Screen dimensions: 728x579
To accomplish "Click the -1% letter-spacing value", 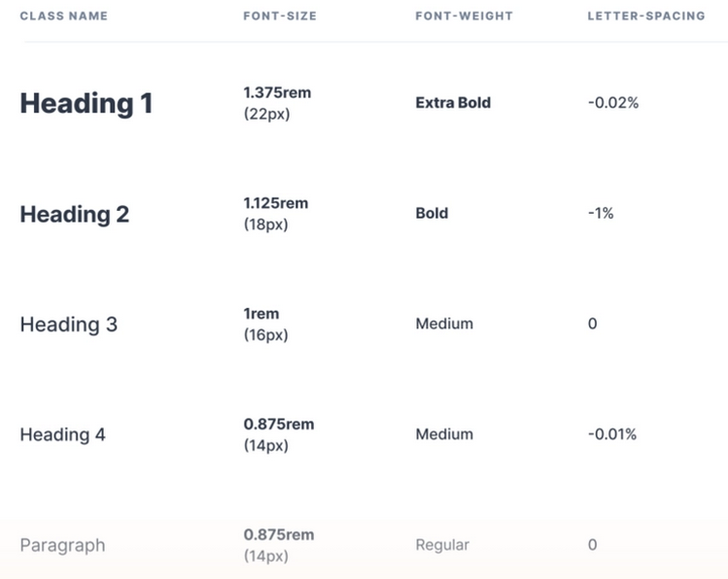I will pyautogui.click(x=601, y=213).
